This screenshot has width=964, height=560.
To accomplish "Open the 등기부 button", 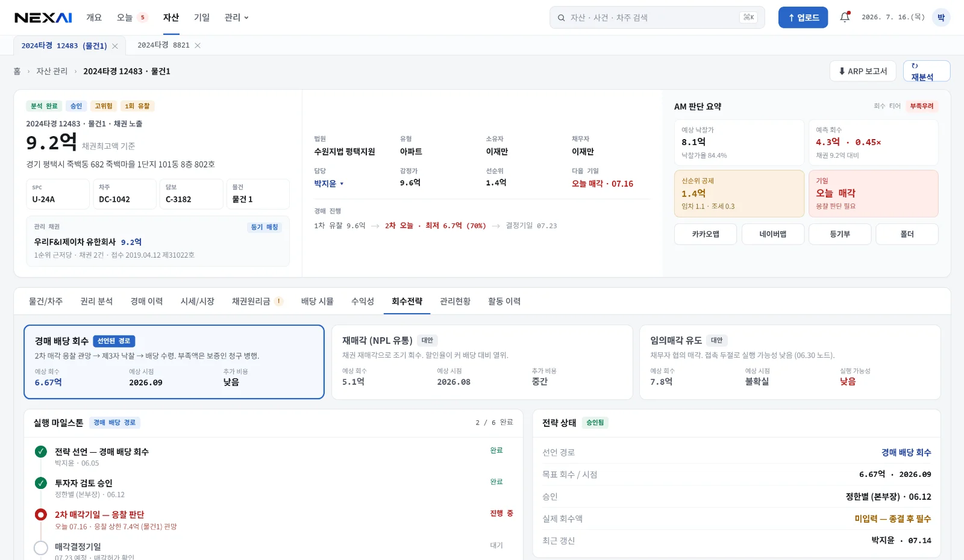I will (840, 234).
